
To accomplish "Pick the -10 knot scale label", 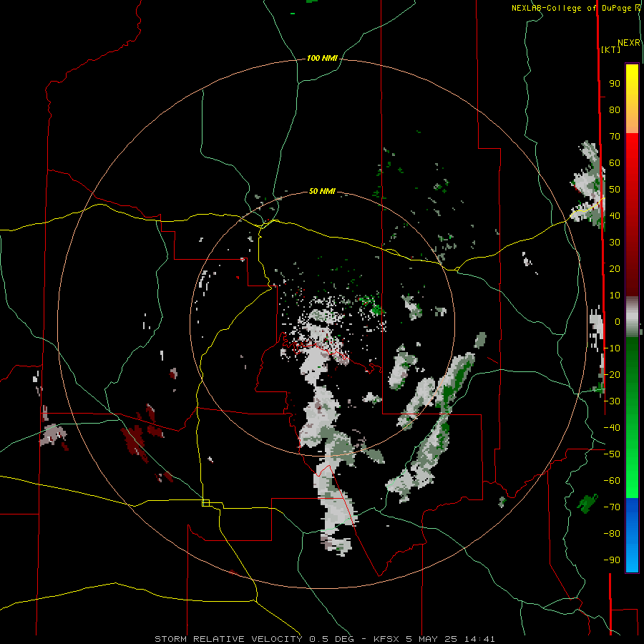I will point(612,348).
